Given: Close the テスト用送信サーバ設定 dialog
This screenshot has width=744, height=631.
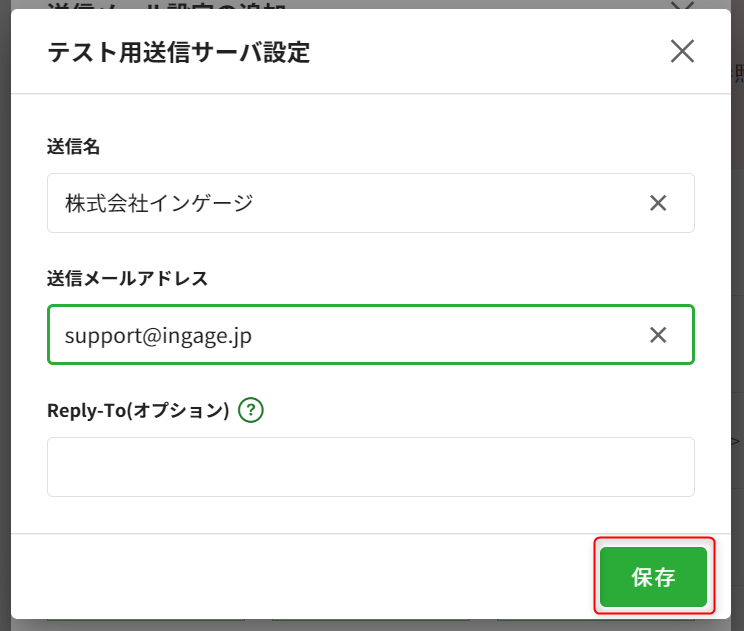Looking at the screenshot, I should tap(682, 52).
